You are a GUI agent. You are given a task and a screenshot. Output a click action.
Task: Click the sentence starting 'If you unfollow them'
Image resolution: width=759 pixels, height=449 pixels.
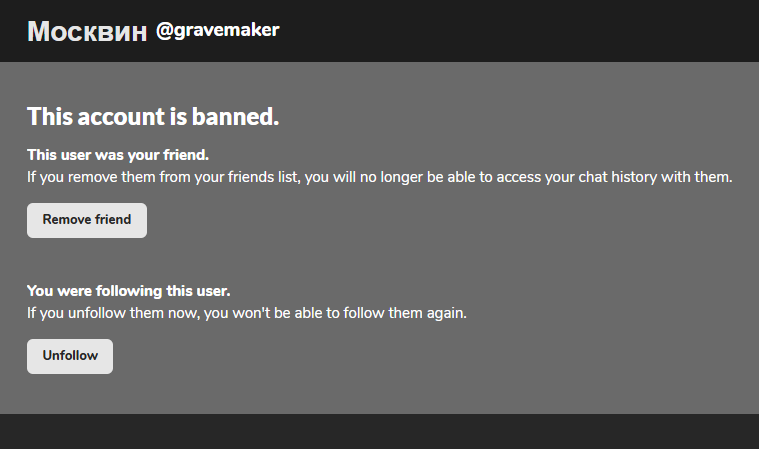click(x=246, y=313)
